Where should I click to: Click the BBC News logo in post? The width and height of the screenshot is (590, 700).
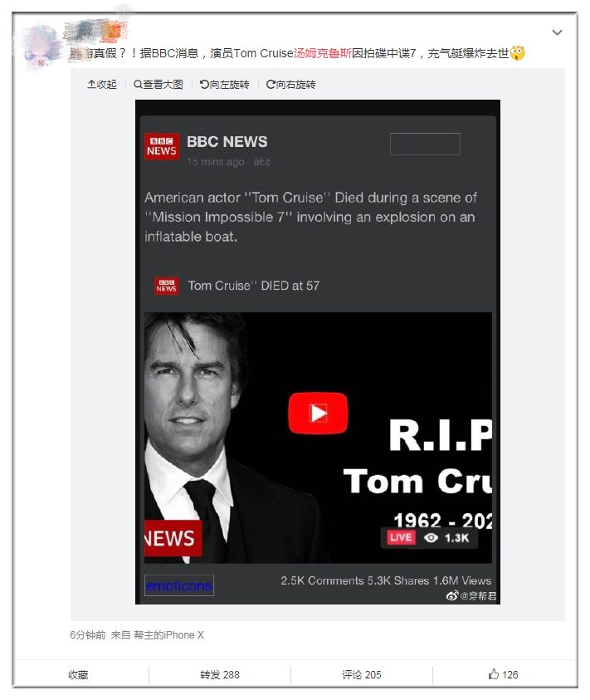point(162,147)
